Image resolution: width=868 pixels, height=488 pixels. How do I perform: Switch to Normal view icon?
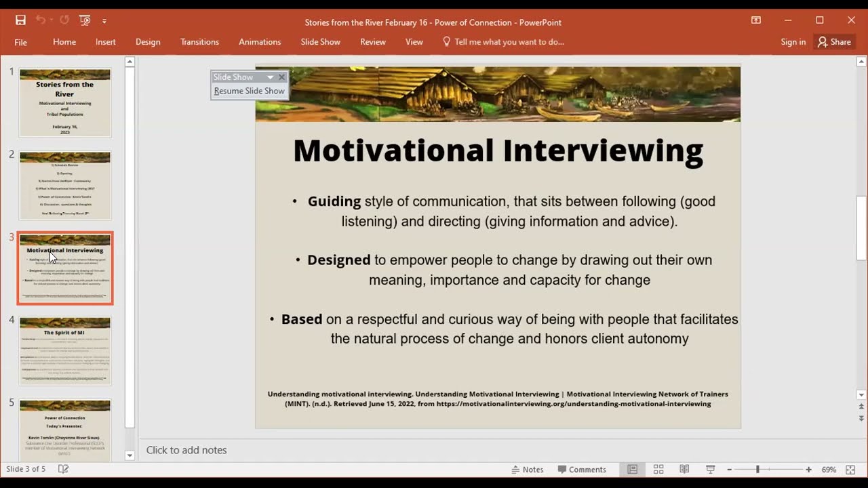coord(632,469)
